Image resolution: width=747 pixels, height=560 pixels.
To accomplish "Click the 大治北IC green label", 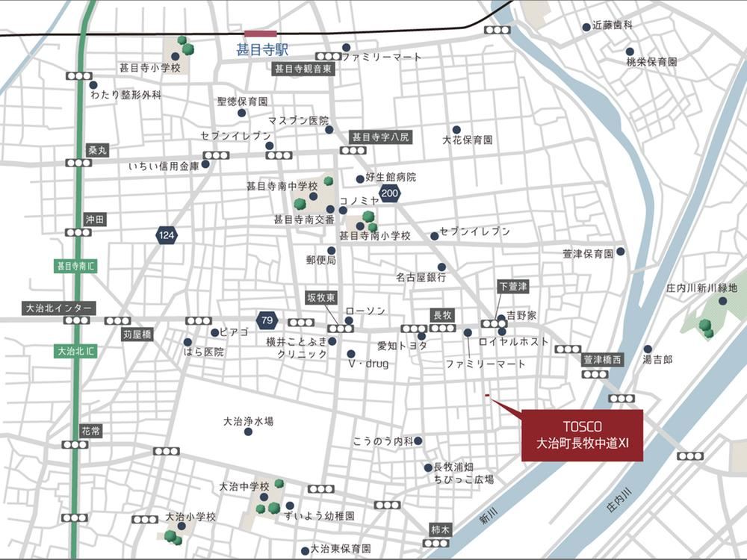I will tap(75, 352).
